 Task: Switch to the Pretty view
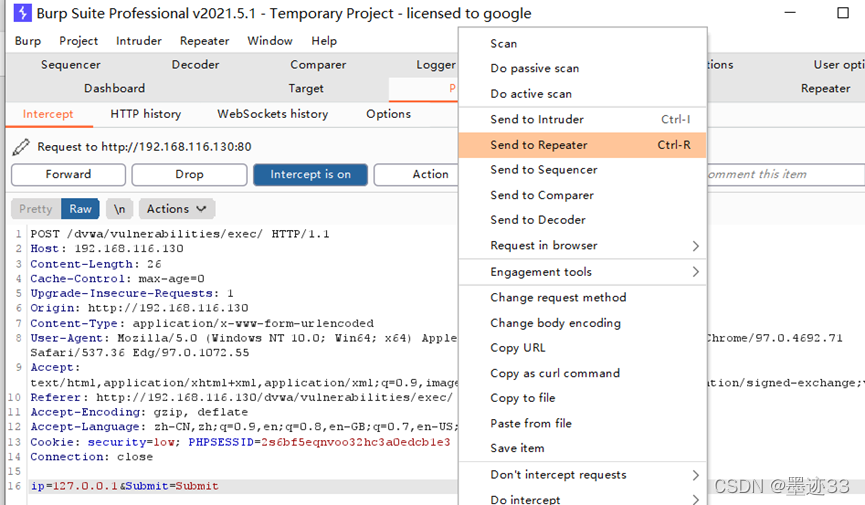[x=36, y=209]
